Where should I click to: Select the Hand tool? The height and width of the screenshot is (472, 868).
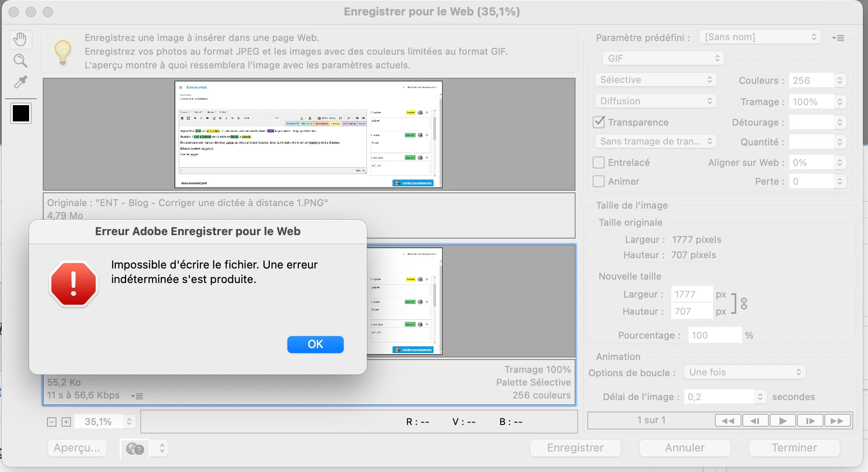point(20,39)
